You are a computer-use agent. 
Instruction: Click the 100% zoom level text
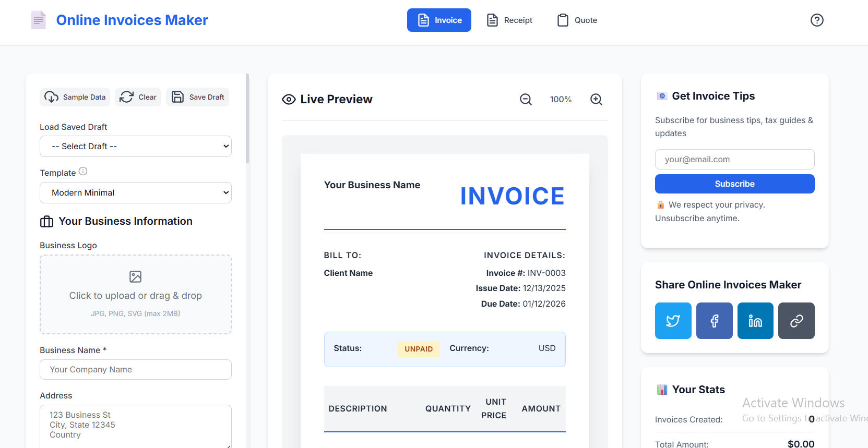click(x=561, y=99)
